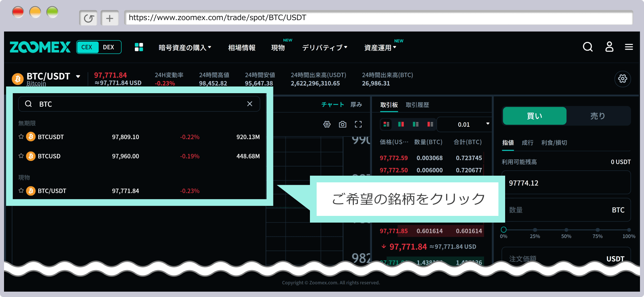Favorite BTCUSDT with star icon
This screenshot has height=297, width=644.
point(21,137)
